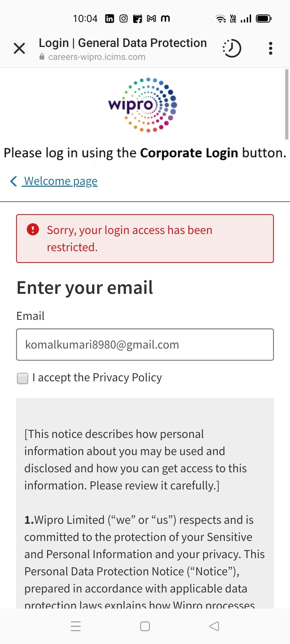Close the browser tab with X icon

(x=19, y=49)
